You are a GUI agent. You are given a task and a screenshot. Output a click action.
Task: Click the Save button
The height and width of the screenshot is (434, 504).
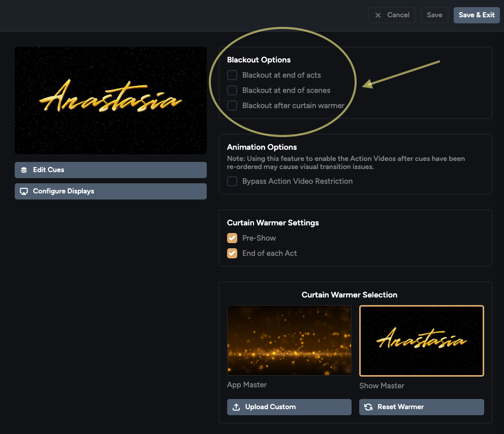pyautogui.click(x=434, y=15)
